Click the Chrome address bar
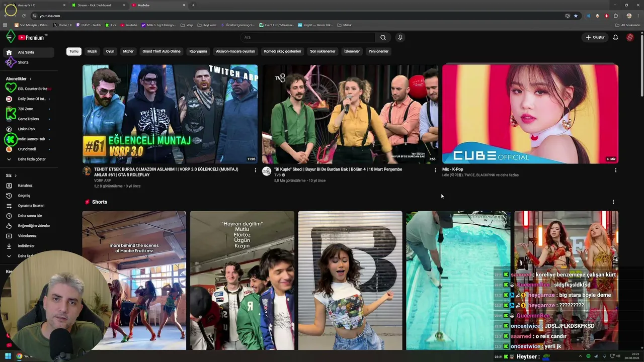This screenshot has width=644, height=362. pos(297,16)
